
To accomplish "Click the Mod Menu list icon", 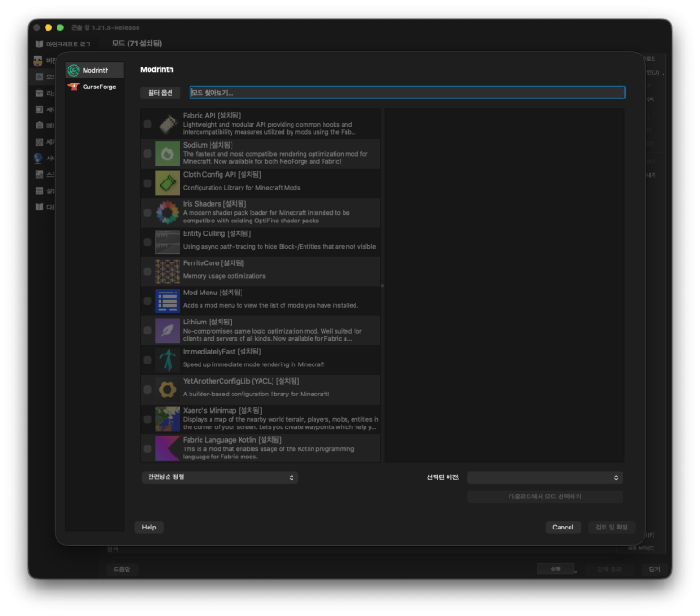I will pyautogui.click(x=168, y=301).
